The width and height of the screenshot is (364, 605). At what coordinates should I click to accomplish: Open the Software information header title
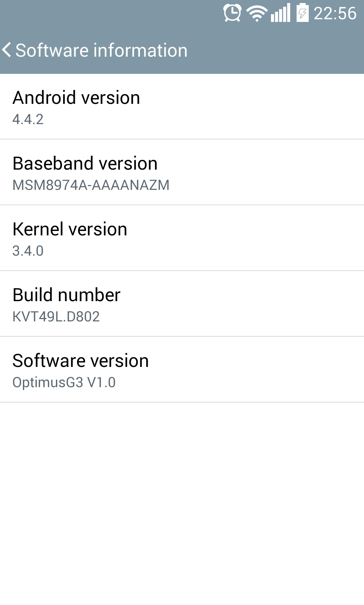point(101,50)
